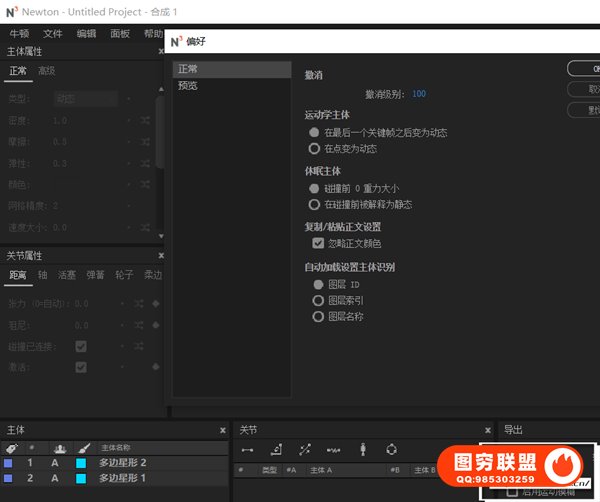Click cyan color swatch of 多边星形 2
The image size is (600, 502).
(x=81, y=463)
